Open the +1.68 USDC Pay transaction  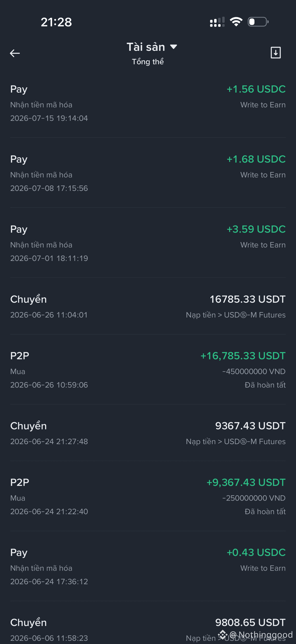coord(148,173)
